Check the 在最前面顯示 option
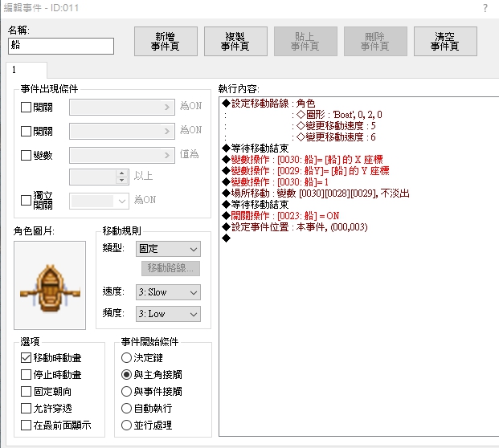This screenshot has width=499, height=448. pyautogui.click(x=26, y=425)
